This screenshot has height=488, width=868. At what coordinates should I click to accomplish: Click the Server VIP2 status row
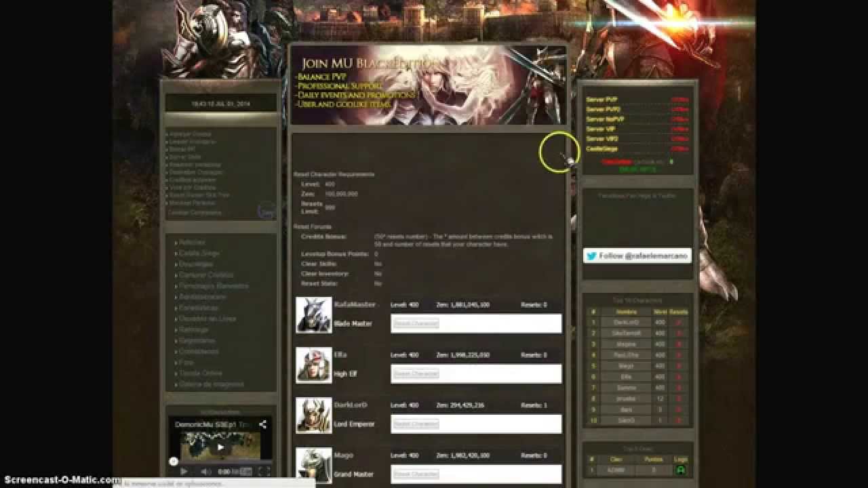[x=637, y=139]
